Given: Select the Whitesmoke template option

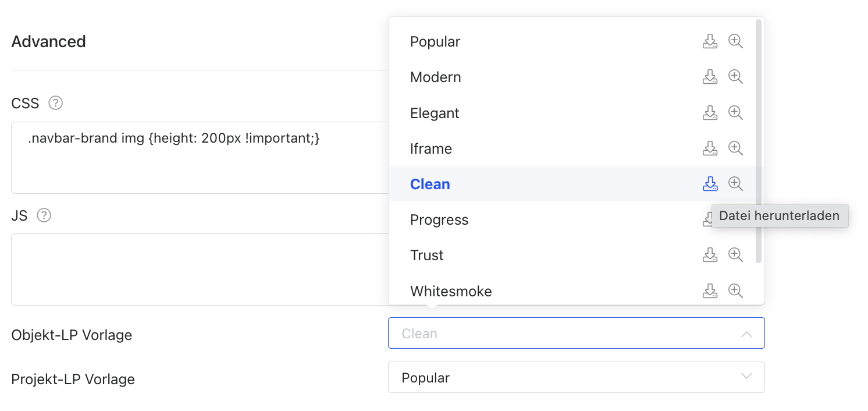Looking at the screenshot, I should point(451,291).
